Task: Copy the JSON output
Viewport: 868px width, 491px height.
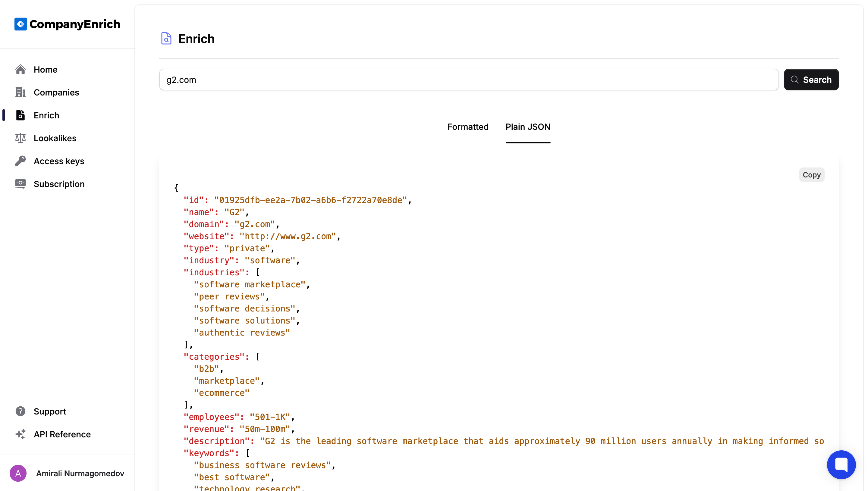Action: (x=812, y=175)
